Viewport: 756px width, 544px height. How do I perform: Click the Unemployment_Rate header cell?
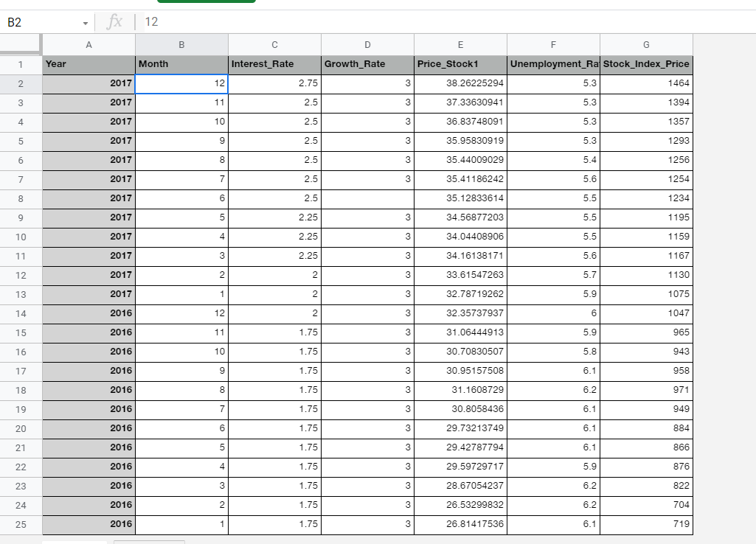553,64
